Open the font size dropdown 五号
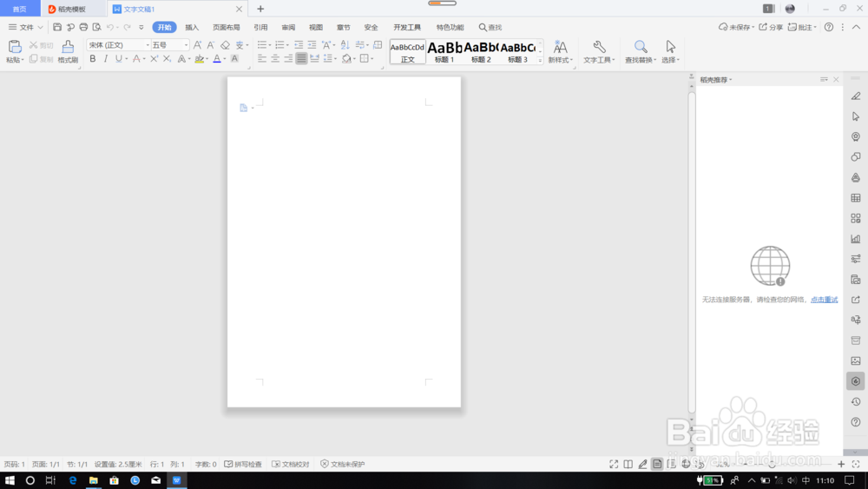The height and width of the screenshot is (489, 868). [186, 45]
